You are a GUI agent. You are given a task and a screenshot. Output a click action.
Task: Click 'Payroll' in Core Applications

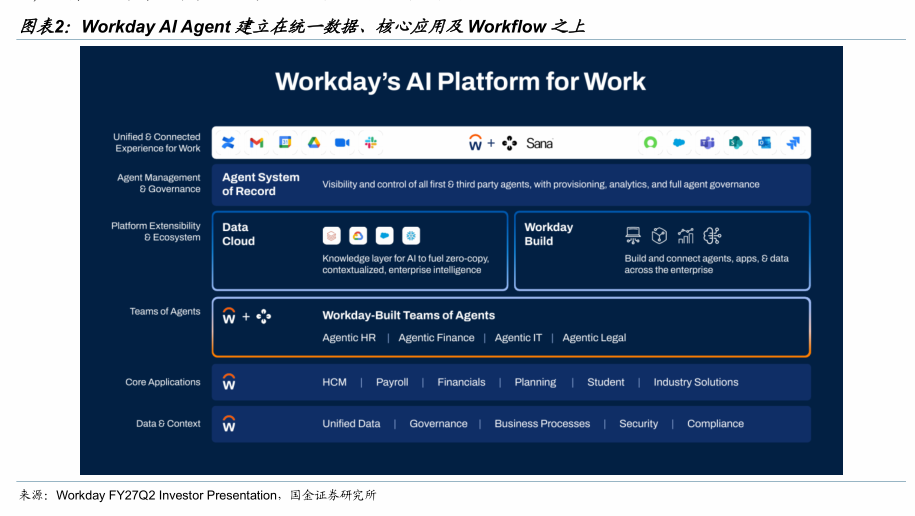pos(392,382)
